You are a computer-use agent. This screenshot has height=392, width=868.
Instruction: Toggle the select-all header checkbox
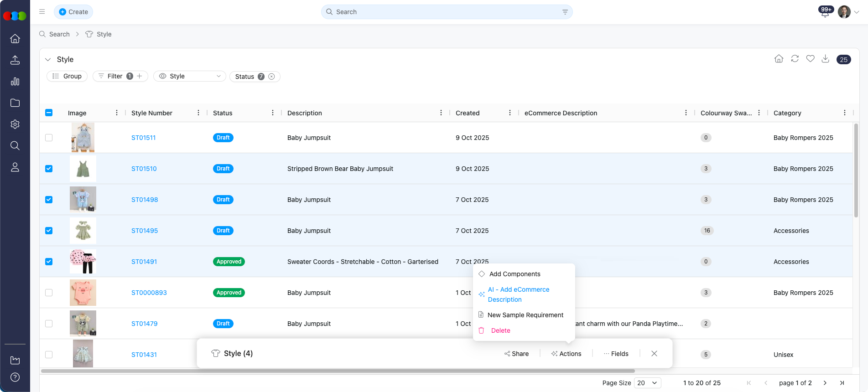point(49,113)
